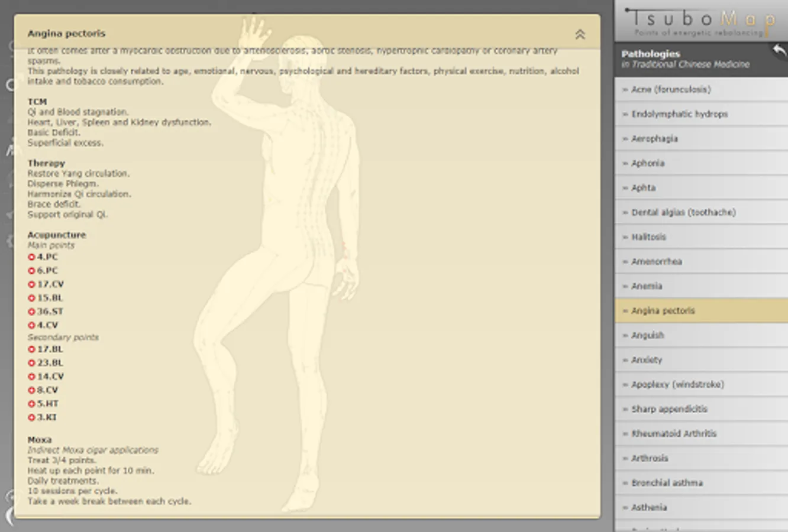Select Rheumatoid Arthritis from the list
The image size is (788, 532).
[701, 433]
